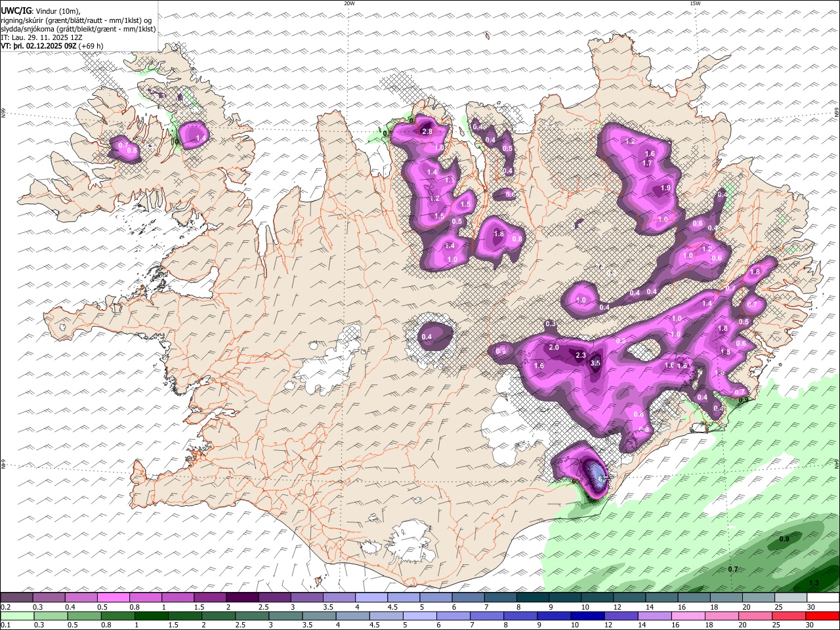Pick the pale gray swatch between 25 and 30, top row
The image size is (840, 630).
pos(791,597)
